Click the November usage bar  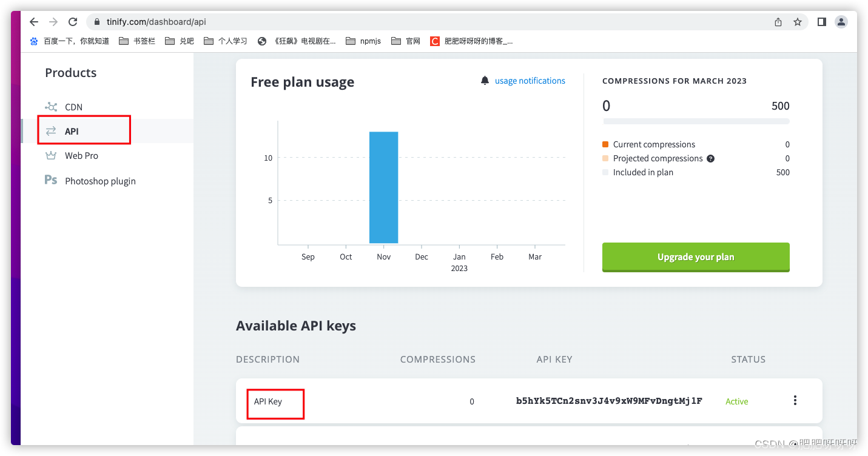[383, 187]
